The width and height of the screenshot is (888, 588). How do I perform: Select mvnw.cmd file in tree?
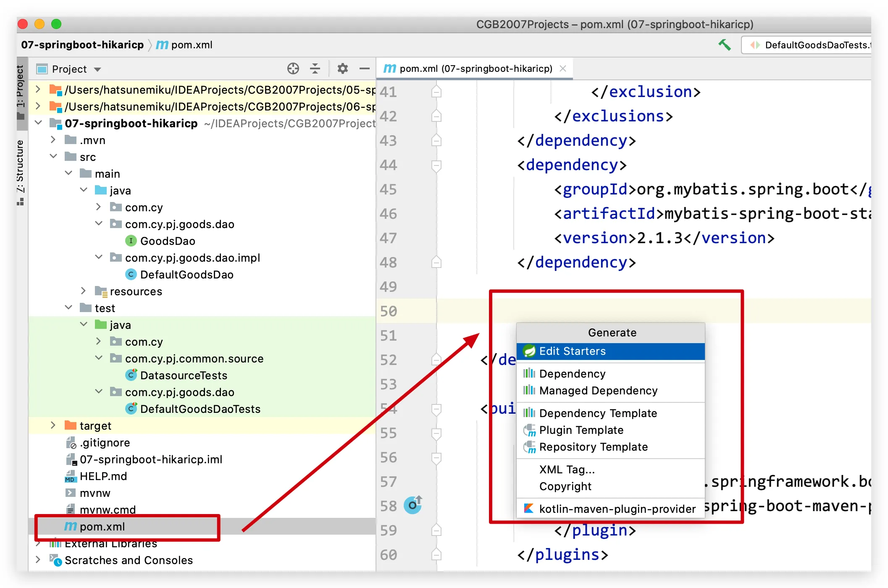[x=202, y=509]
